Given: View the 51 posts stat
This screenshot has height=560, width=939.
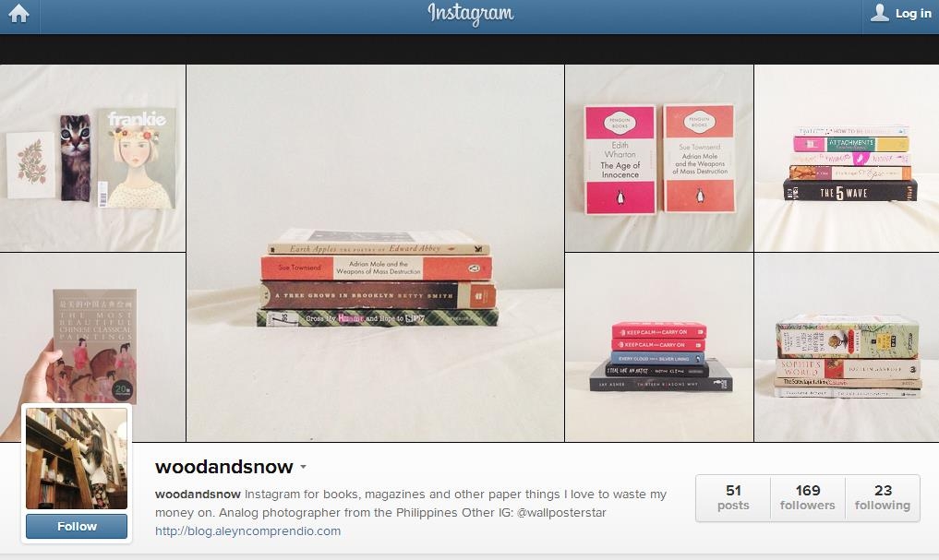Looking at the screenshot, I should click(733, 498).
